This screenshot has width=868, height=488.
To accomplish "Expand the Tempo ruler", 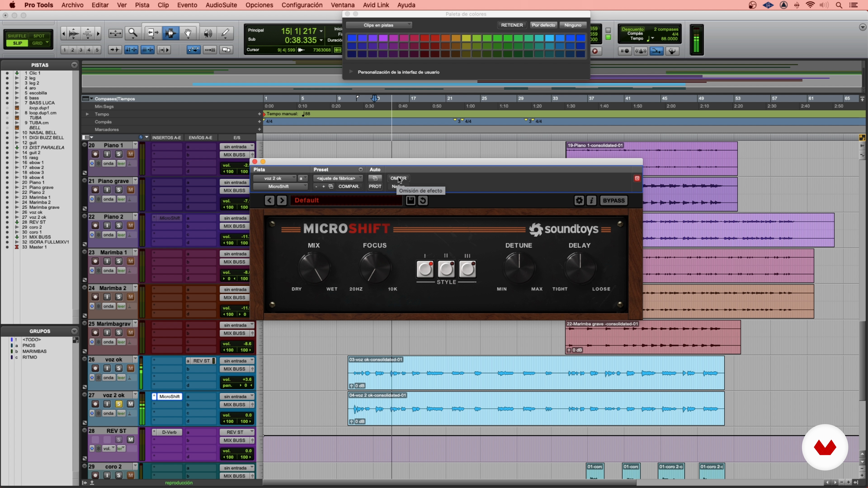I will [x=87, y=114].
